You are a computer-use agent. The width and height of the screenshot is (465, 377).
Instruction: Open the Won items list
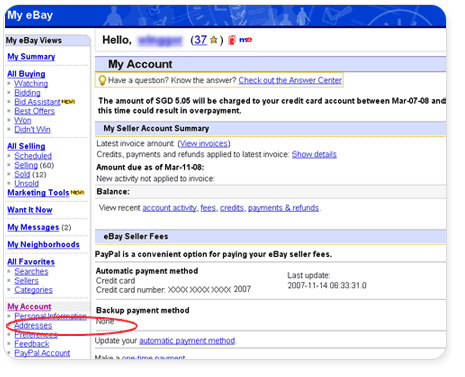(23, 120)
